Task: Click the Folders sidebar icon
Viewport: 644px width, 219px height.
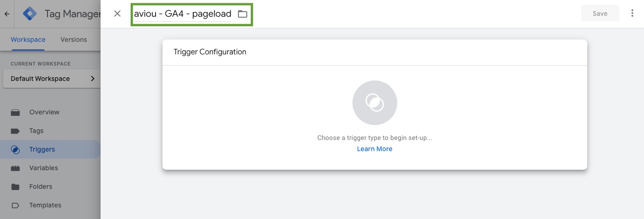Action: pos(15,186)
